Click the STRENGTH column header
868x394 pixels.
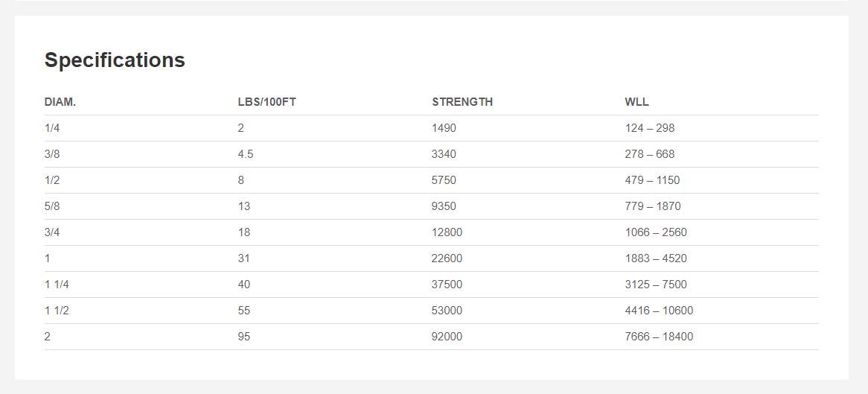462,102
